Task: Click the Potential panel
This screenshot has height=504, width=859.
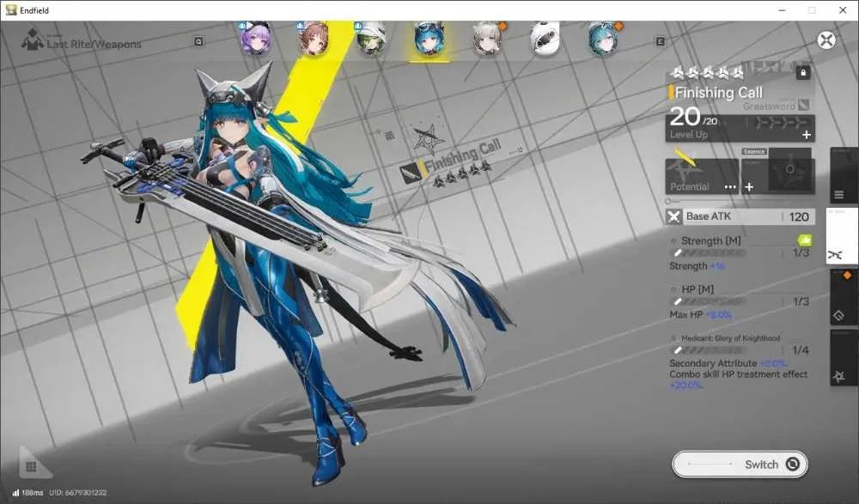Action: click(702, 176)
